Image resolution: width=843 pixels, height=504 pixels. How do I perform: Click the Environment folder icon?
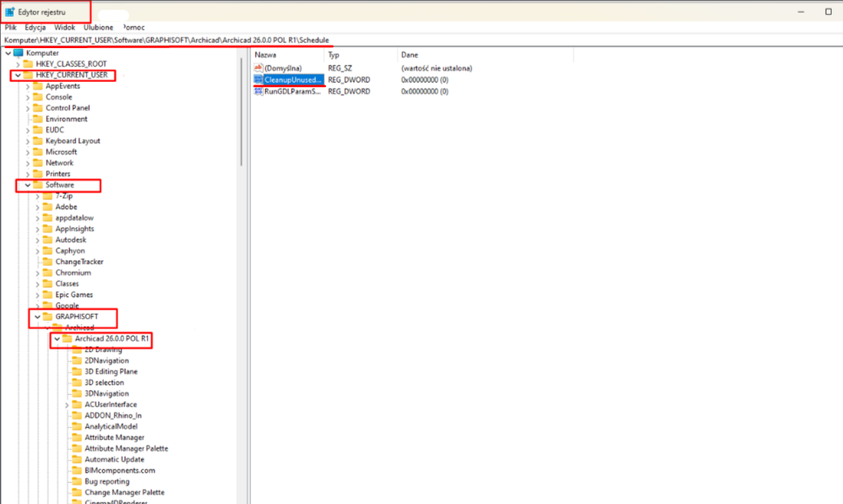pyautogui.click(x=38, y=119)
